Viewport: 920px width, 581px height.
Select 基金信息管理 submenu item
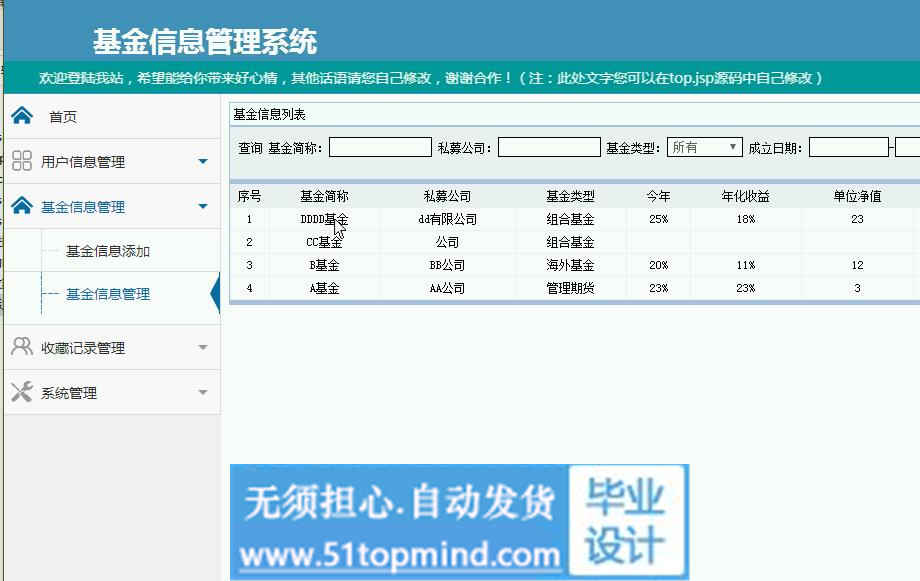[108, 294]
